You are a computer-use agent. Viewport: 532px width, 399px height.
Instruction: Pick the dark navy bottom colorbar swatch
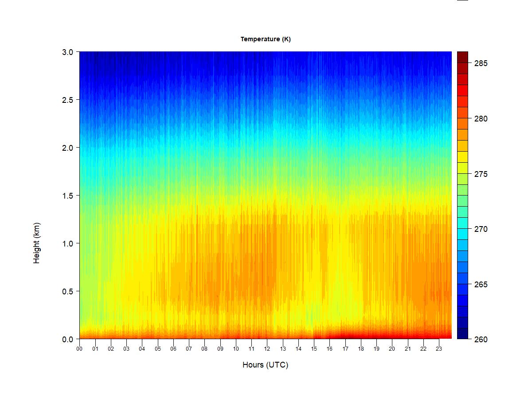(462, 334)
